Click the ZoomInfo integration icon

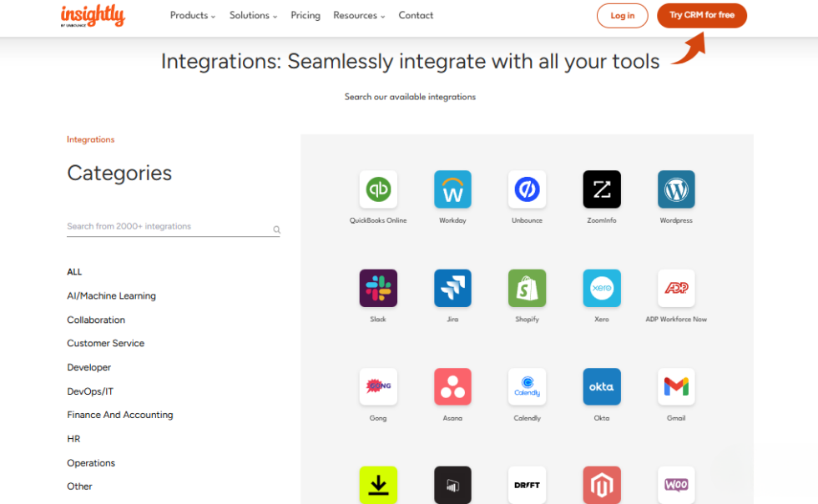(601, 189)
